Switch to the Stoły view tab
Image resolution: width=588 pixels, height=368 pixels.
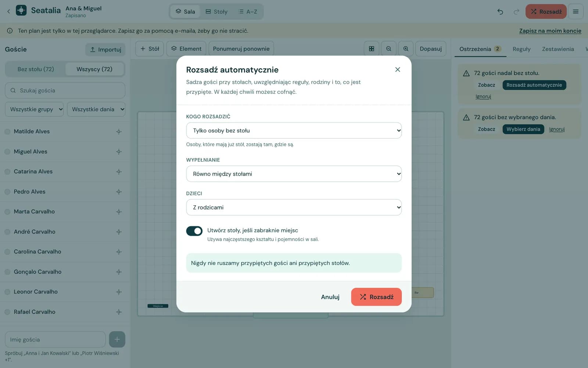point(216,12)
